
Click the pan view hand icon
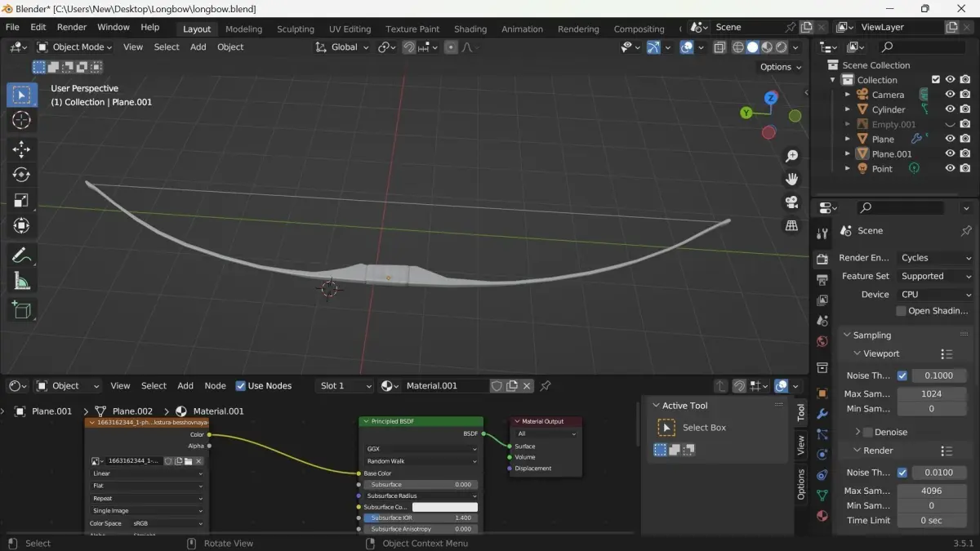pos(791,179)
